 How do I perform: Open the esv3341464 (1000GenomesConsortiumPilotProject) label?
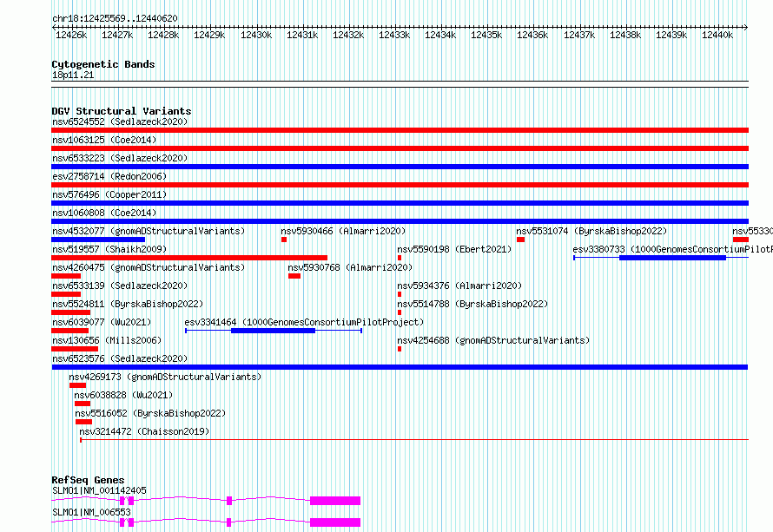(x=304, y=322)
